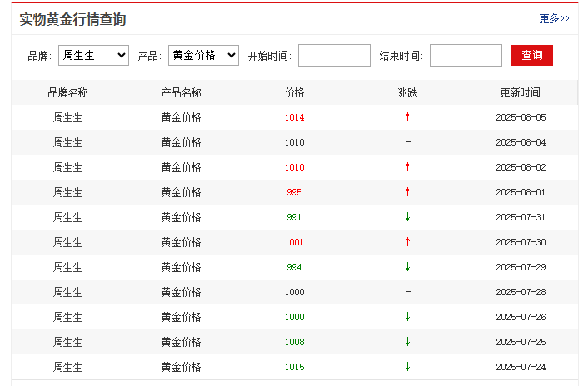Select the price 1001 cell
588x386 pixels.
click(294, 242)
